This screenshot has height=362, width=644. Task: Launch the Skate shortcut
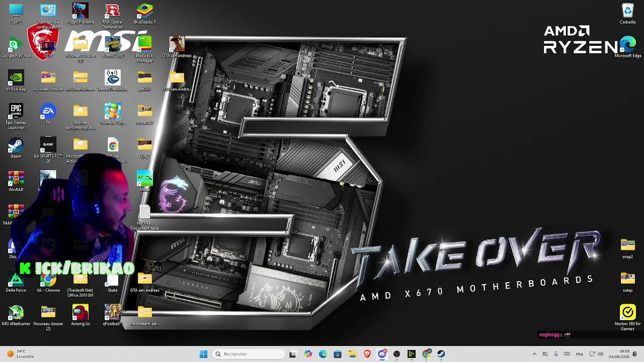pyautogui.click(x=113, y=282)
